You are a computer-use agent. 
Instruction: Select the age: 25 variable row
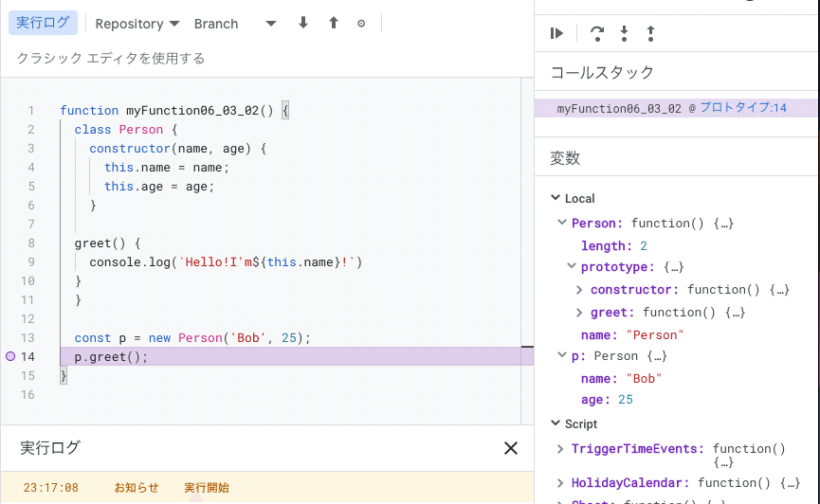click(x=607, y=400)
